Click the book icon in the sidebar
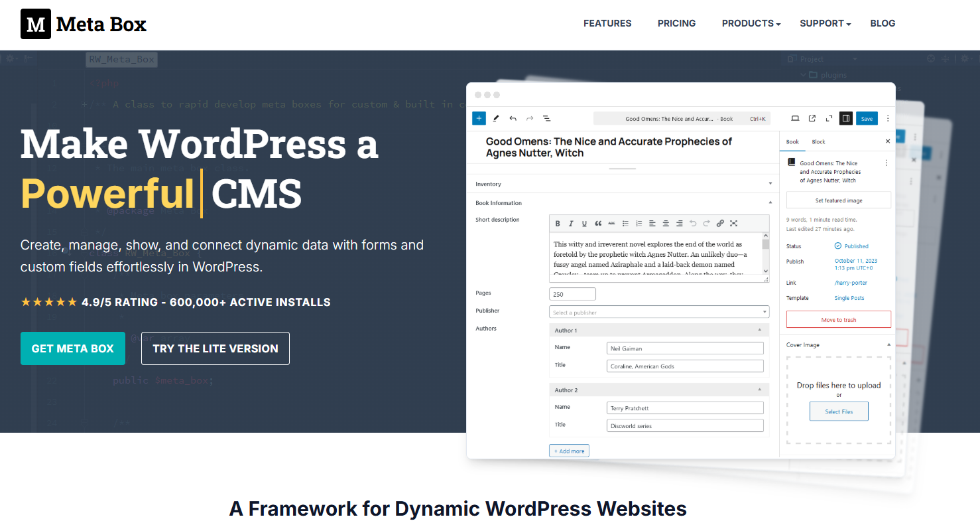980x521 pixels. (x=791, y=163)
